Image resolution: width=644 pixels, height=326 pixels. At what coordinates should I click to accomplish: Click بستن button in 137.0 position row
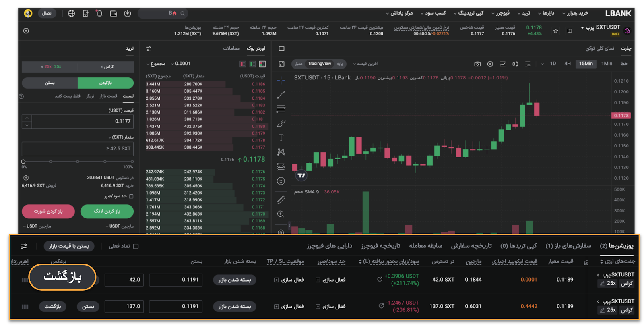click(x=88, y=307)
